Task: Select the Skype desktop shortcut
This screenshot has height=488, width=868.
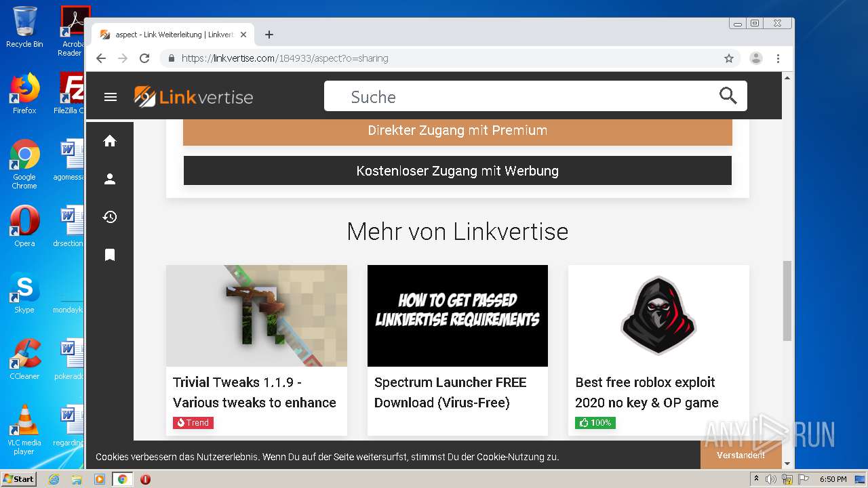Action: click(x=24, y=293)
